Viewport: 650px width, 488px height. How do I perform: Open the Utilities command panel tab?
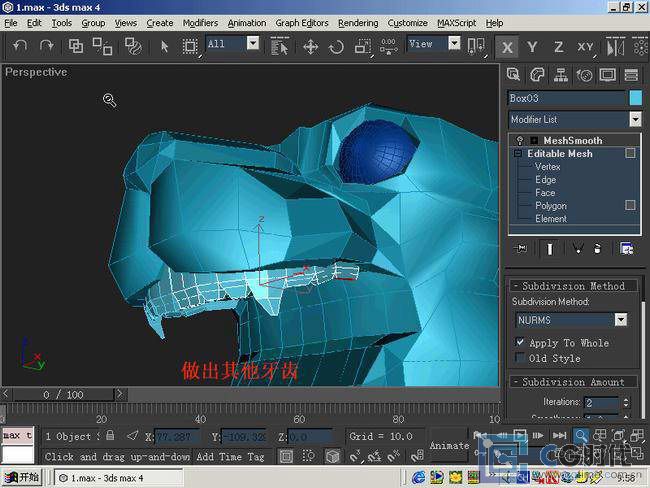click(631, 75)
